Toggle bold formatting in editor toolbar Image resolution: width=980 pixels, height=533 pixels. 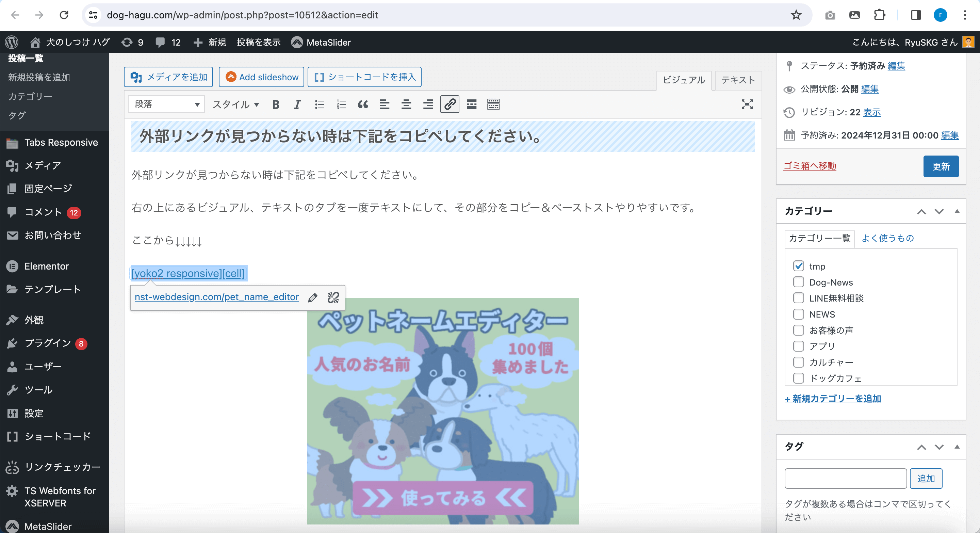(x=276, y=104)
